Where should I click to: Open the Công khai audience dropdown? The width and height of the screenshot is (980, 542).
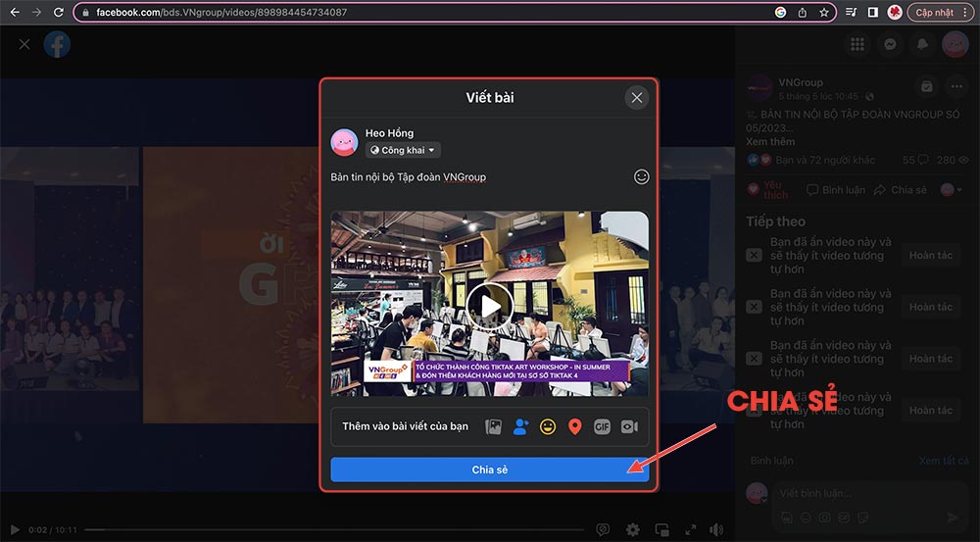(x=403, y=150)
